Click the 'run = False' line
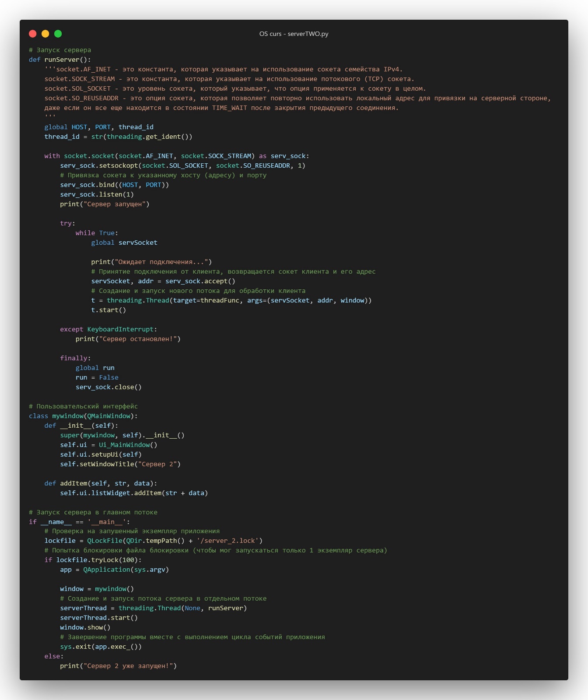 97,377
